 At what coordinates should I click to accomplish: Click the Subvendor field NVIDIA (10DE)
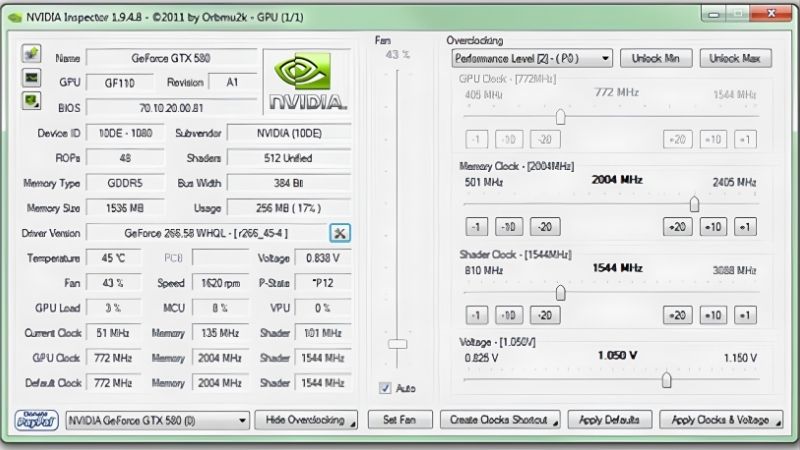point(289,133)
